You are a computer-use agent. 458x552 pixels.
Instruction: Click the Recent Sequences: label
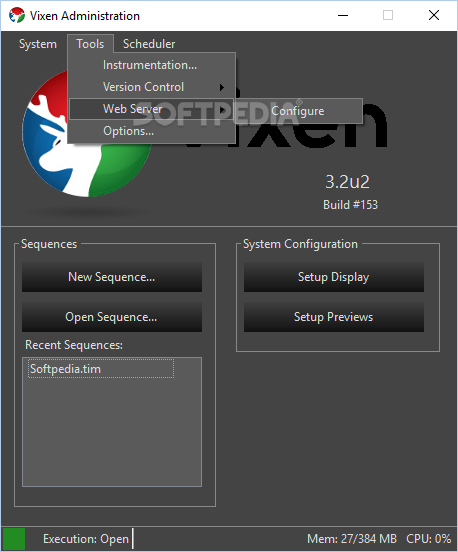[x=74, y=345]
